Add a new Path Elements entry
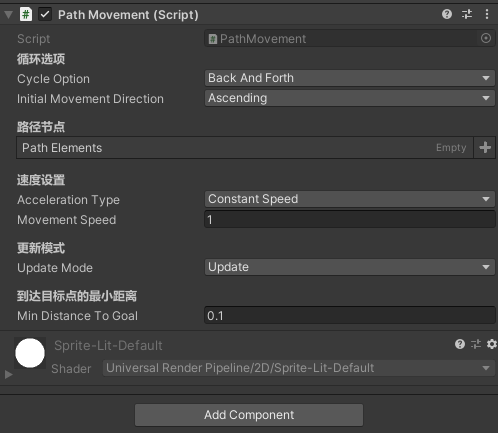498x433 pixels. point(485,147)
